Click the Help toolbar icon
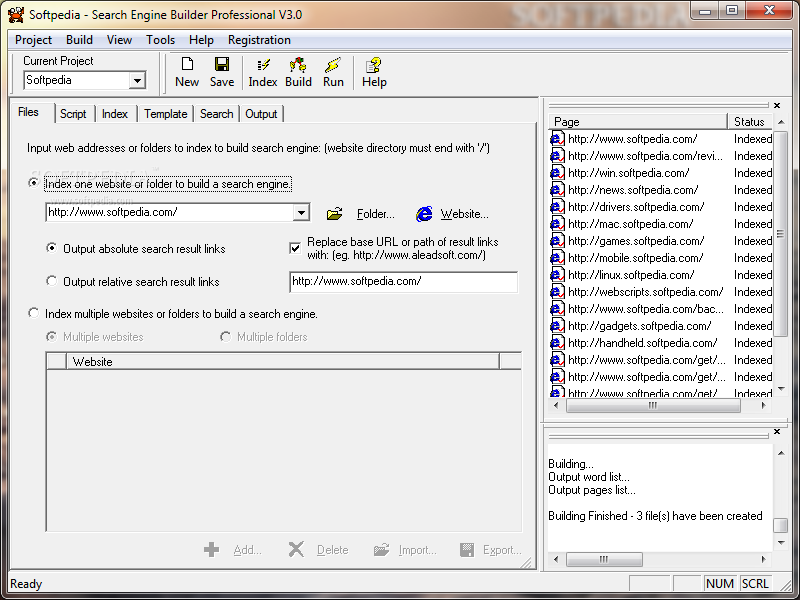 point(373,65)
